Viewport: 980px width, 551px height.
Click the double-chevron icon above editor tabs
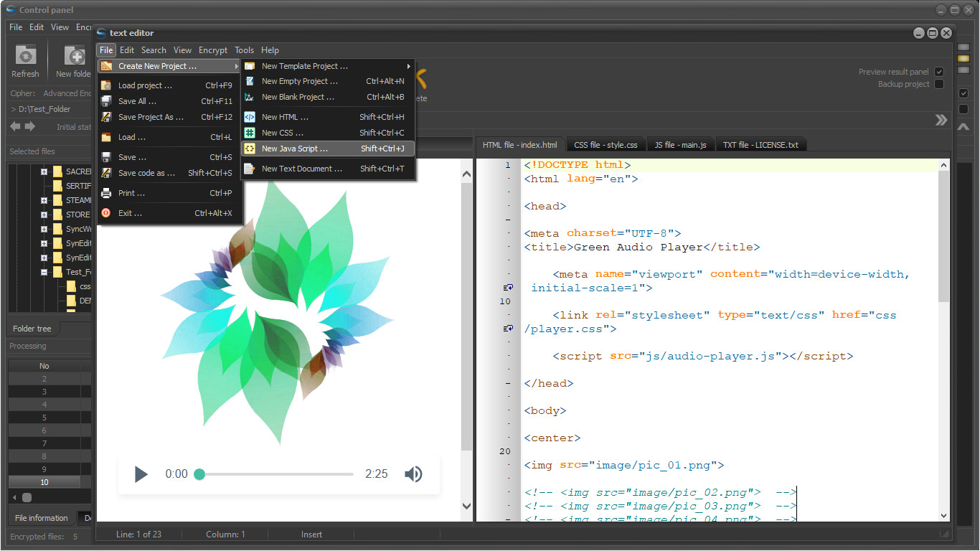coord(941,121)
